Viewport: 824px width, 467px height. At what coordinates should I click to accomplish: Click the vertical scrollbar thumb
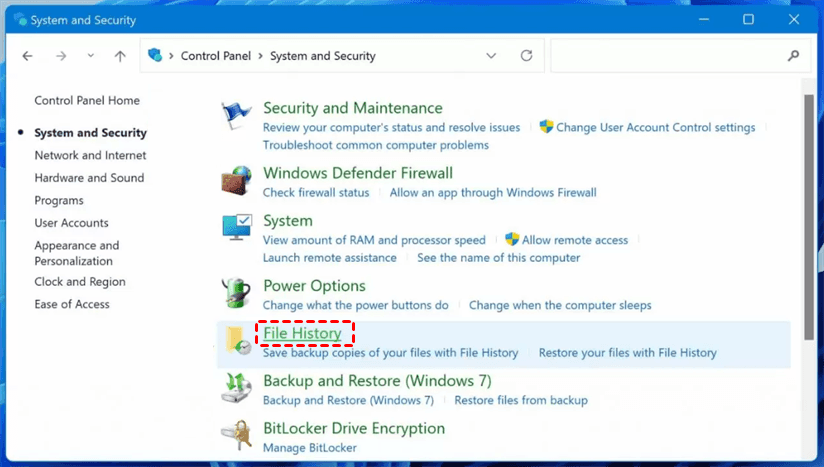(809, 217)
